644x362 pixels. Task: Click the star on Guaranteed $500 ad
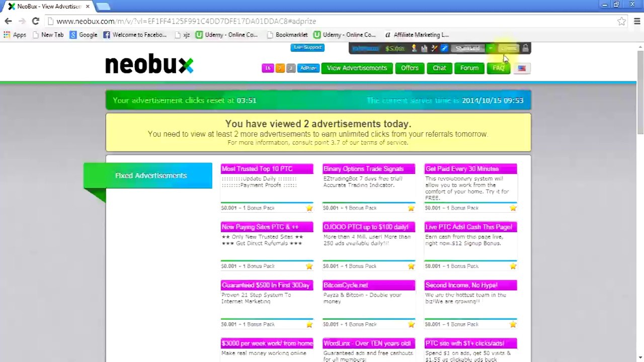309,324
